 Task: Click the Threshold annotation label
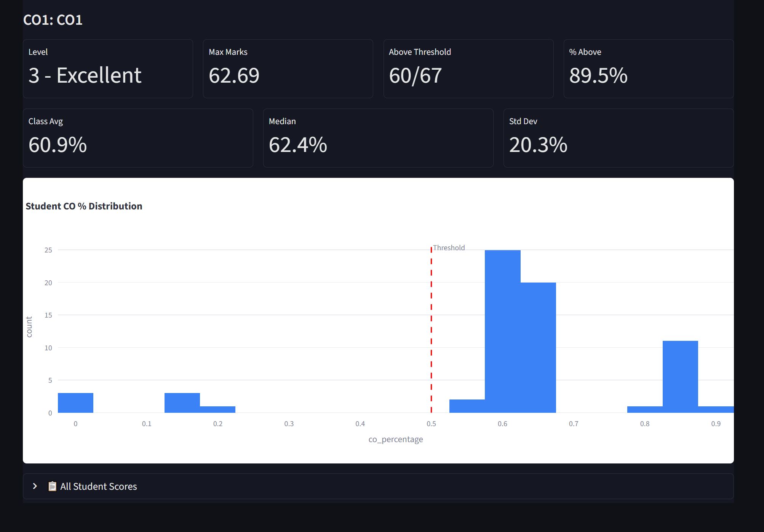click(x=449, y=248)
